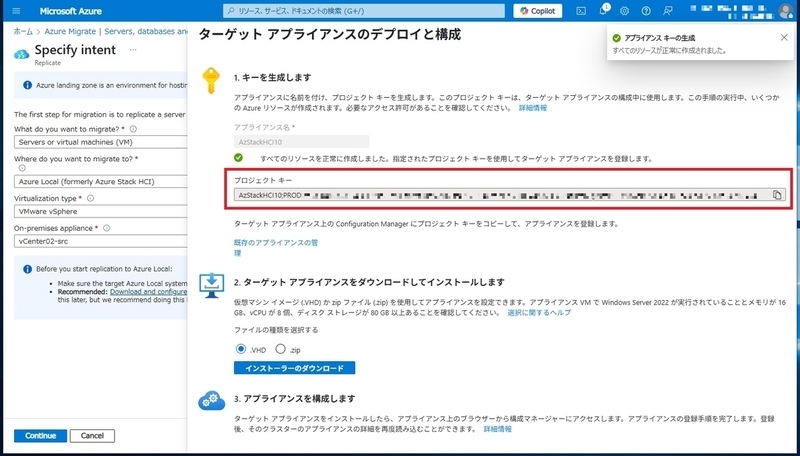Viewport: 800px width, 456px height.
Task: Open 選択に関するヘルプ link
Action: pyautogui.click(x=539, y=312)
